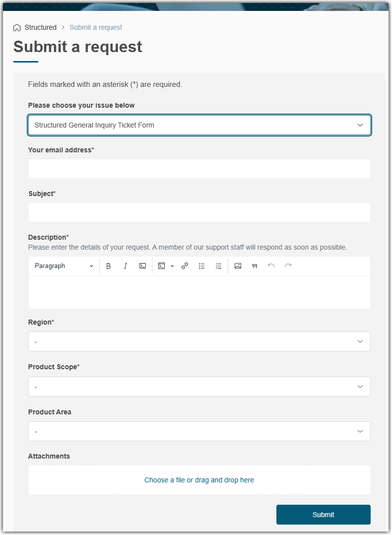Click the Submit button
Viewport: 392px width, 535px height.
[x=323, y=515]
